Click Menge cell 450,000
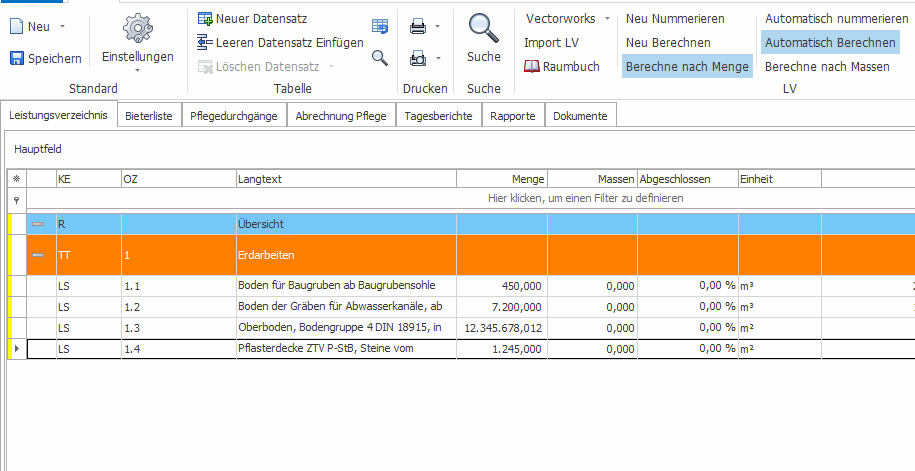Viewport: 915px width, 471px height. (x=502, y=286)
